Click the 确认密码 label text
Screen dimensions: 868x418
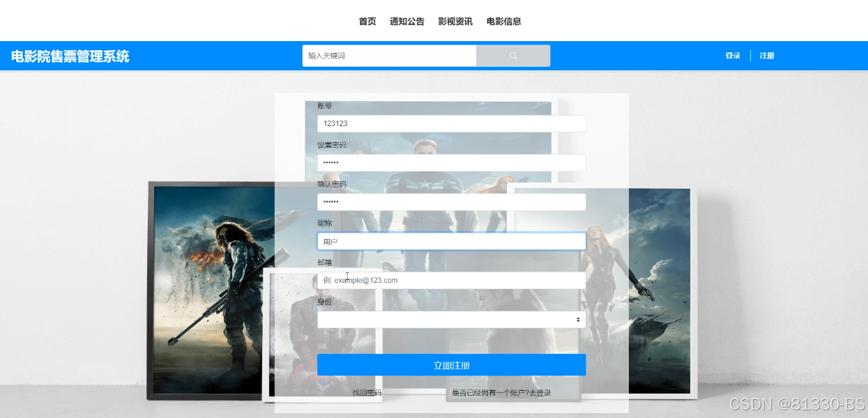pyautogui.click(x=332, y=184)
